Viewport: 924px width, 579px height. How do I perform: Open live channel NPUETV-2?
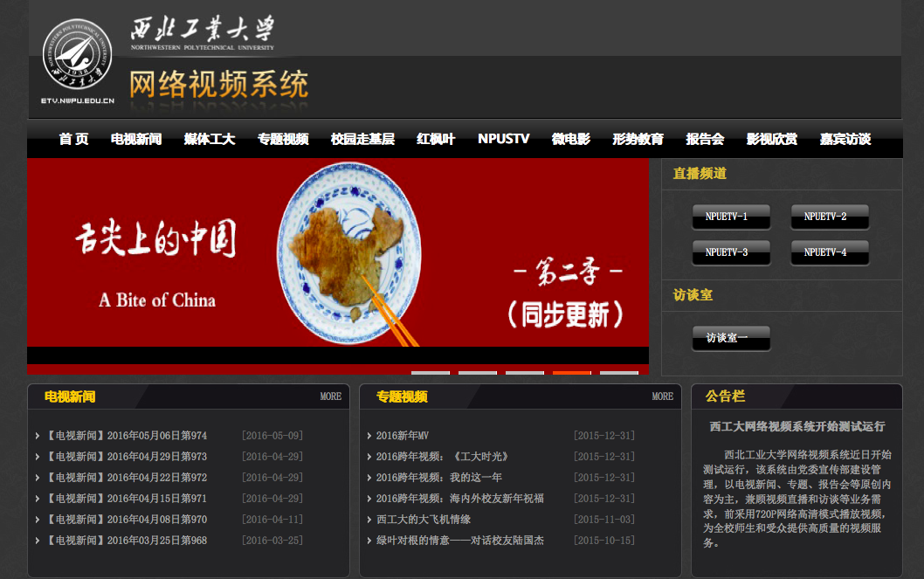pos(829,217)
